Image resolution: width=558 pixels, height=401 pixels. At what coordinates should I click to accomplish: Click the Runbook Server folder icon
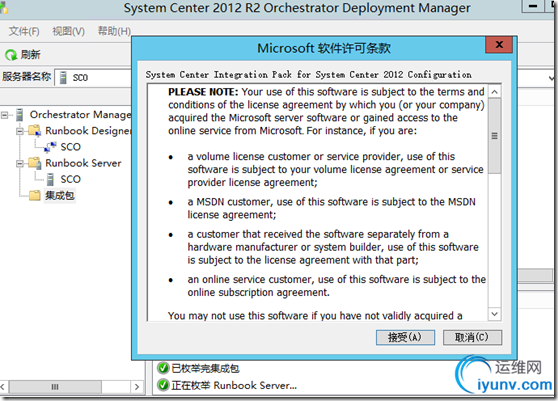35,163
